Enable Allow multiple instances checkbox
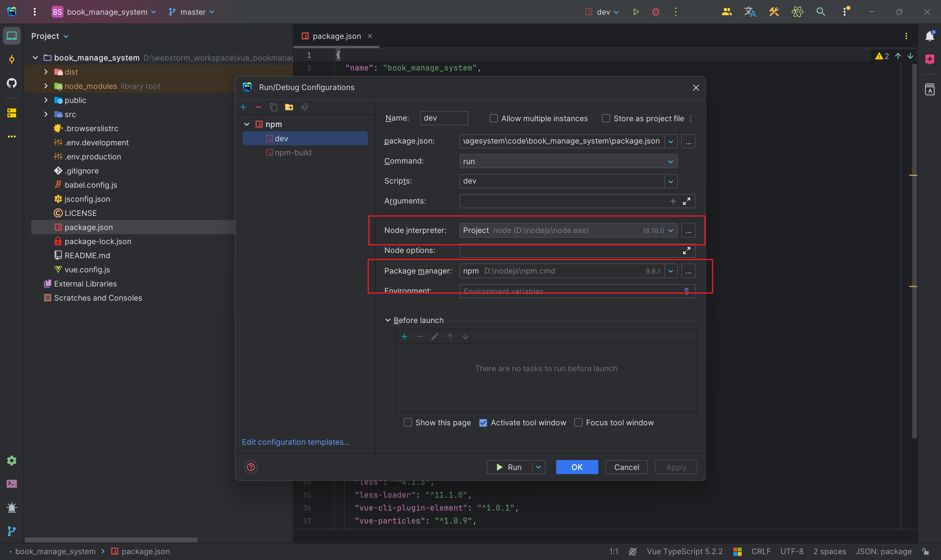Viewport: 941px width, 560px height. pyautogui.click(x=493, y=119)
